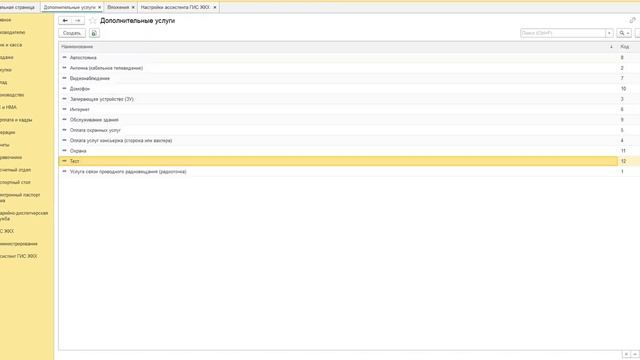Select the Запирающее устройство (ЗУ) row
Image resolution: width=640 pixels, height=360 pixels.
tap(338, 99)
